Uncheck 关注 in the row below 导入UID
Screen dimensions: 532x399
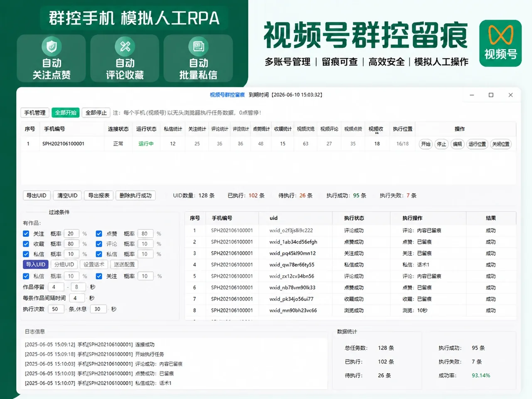(x=99, y=276)
